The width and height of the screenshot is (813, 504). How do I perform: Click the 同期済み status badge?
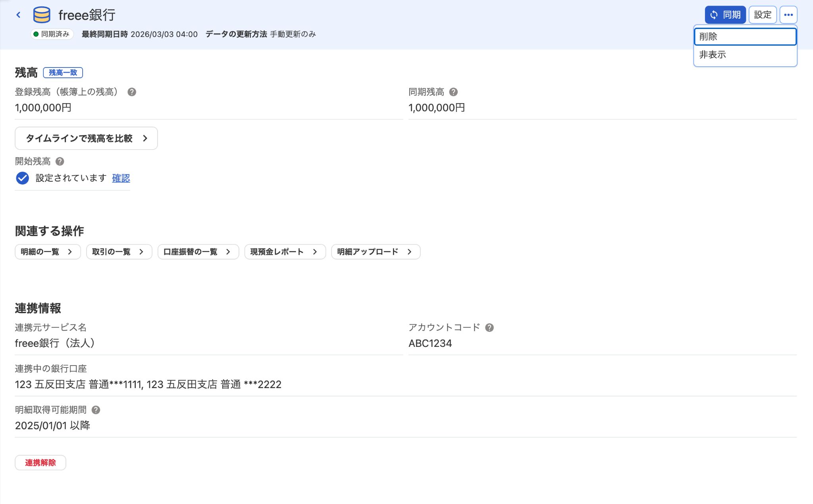52,34
